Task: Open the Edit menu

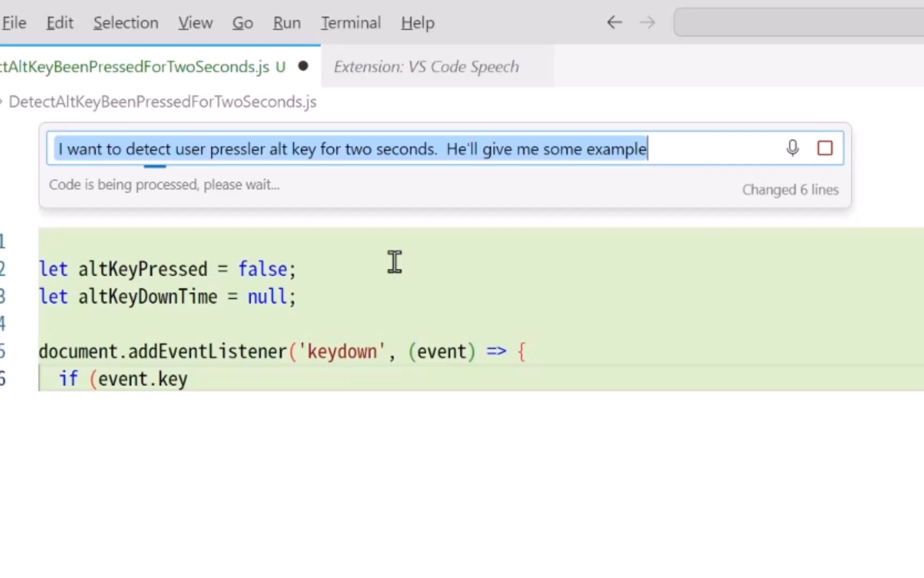Action: pyautogui.click(x=59, y=22)
